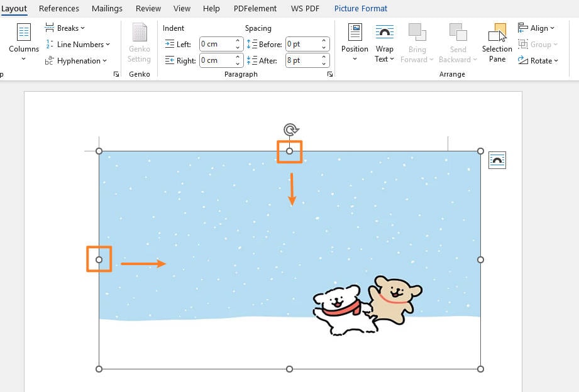Click the Align icon
579x392 pixels.
(523, 28)
